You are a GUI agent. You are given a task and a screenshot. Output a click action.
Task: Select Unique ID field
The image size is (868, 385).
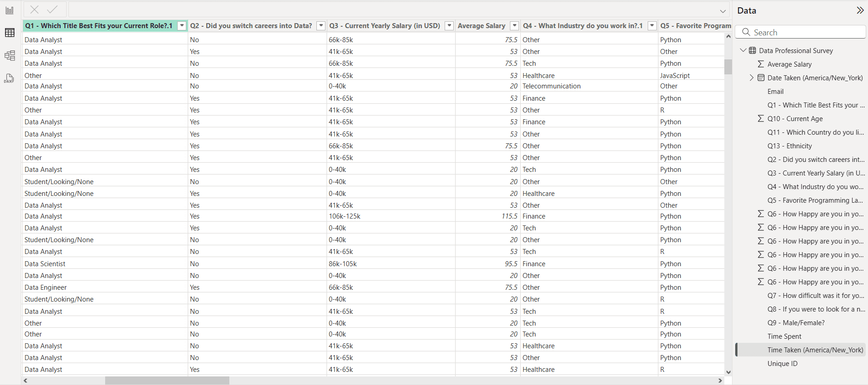782,363
